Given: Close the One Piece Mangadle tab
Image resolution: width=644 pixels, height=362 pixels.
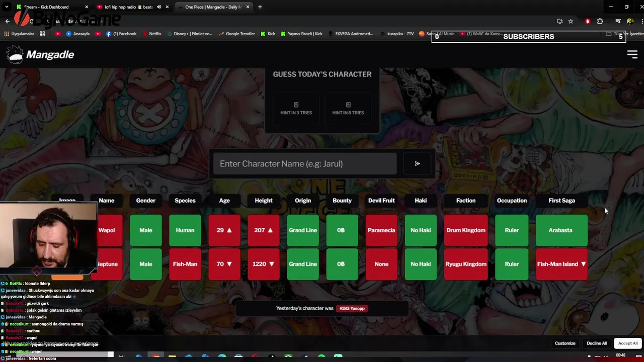Looking at the screenshot, I should coord(248,7).
